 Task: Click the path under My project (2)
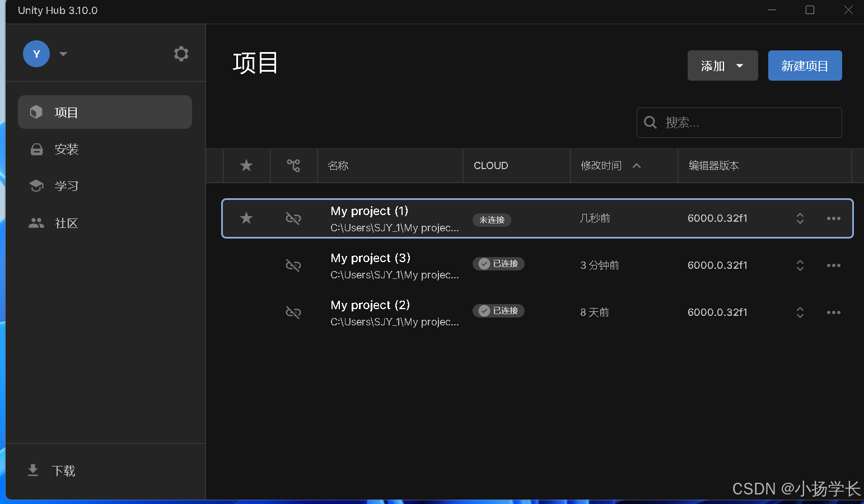[x=395, y=322]
